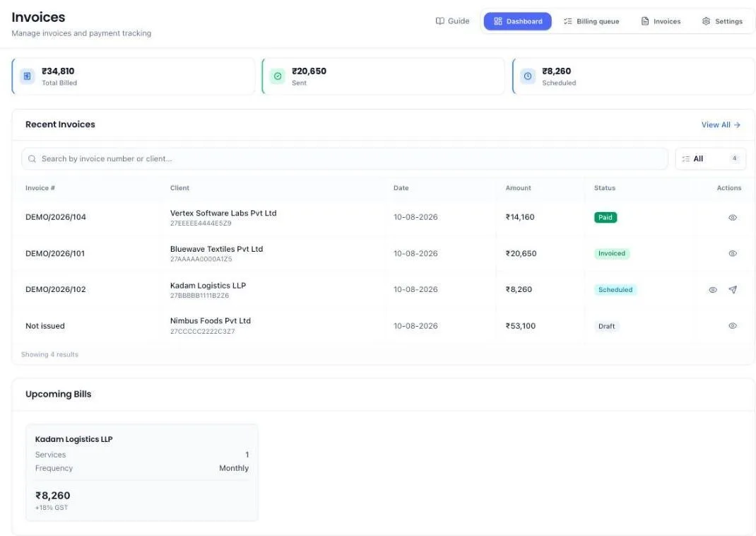Click the Client column header
756x536 pixels.
[x=179, y=188]
